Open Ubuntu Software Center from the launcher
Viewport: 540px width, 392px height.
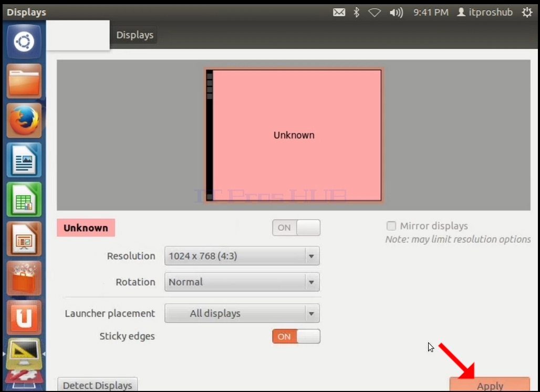point(24,278)
